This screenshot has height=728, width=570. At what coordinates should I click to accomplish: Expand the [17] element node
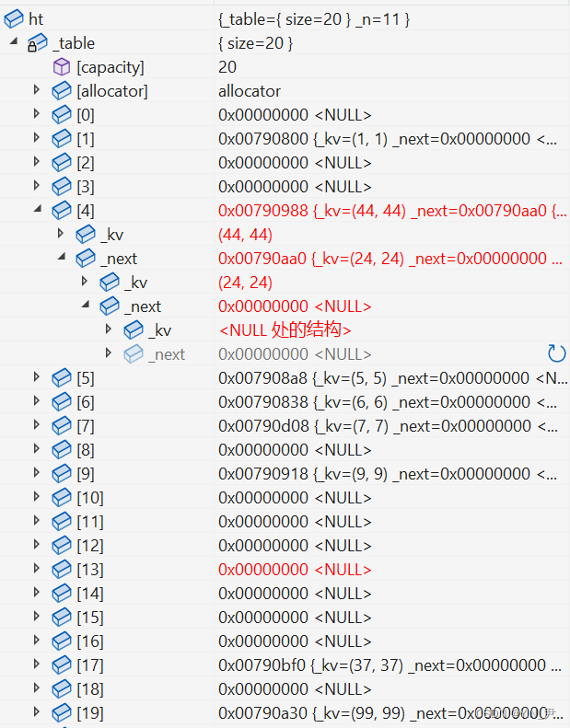point(37,664)
